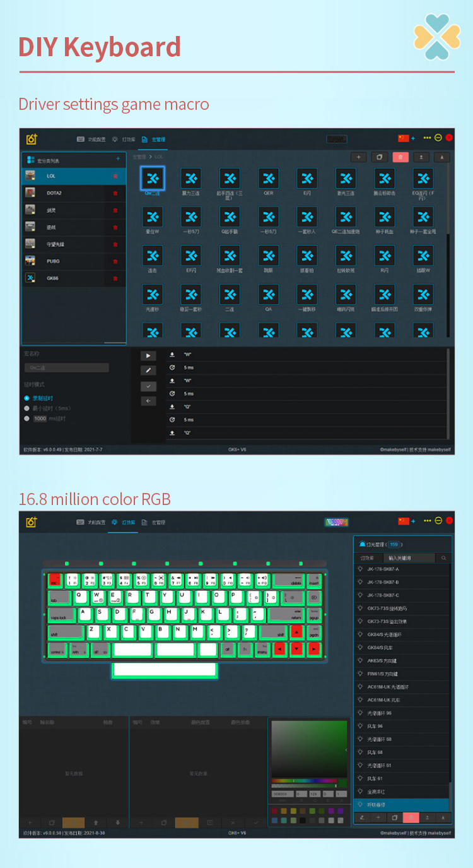The image size is (473, 868).
Task: Delete the LOL category using its red trash icon
Action: click(x=115, y=176)
